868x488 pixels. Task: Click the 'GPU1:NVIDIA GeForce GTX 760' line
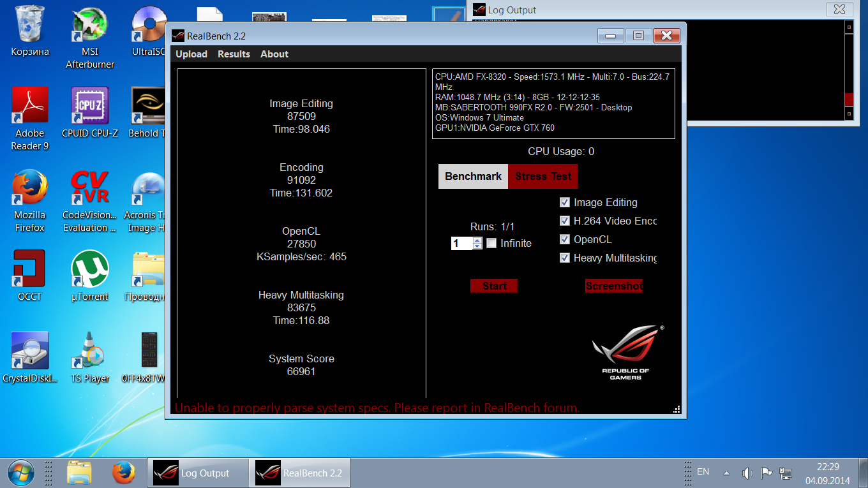(x=495, y=128)
